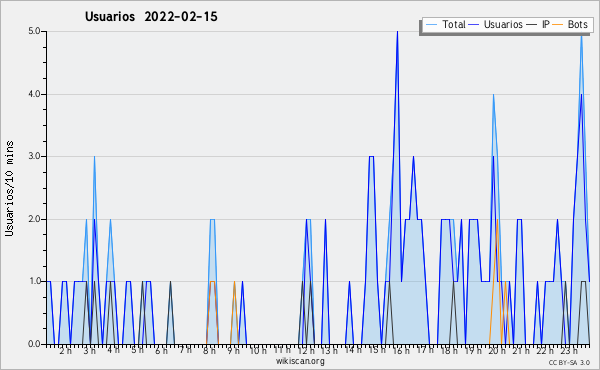This screenshot has height=370, width=600.
Task: Click the dark blue Usuarios legend line
Action: pyautogui.click(x=474, y=25)
